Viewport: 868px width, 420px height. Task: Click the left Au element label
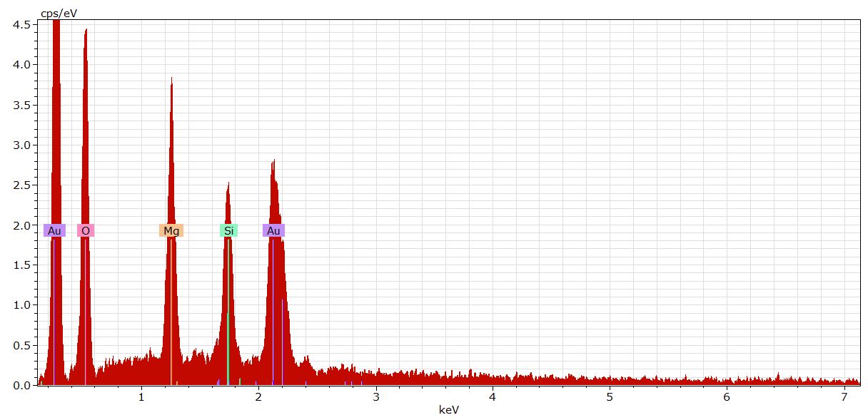coord(54,230)
